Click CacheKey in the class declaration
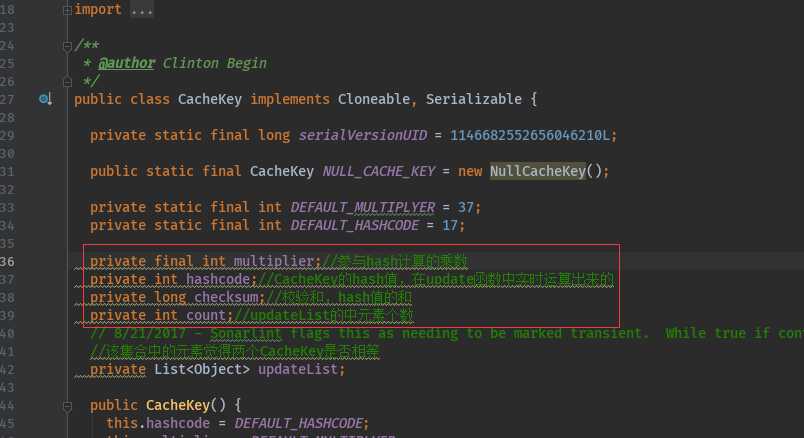 [210, 99]
